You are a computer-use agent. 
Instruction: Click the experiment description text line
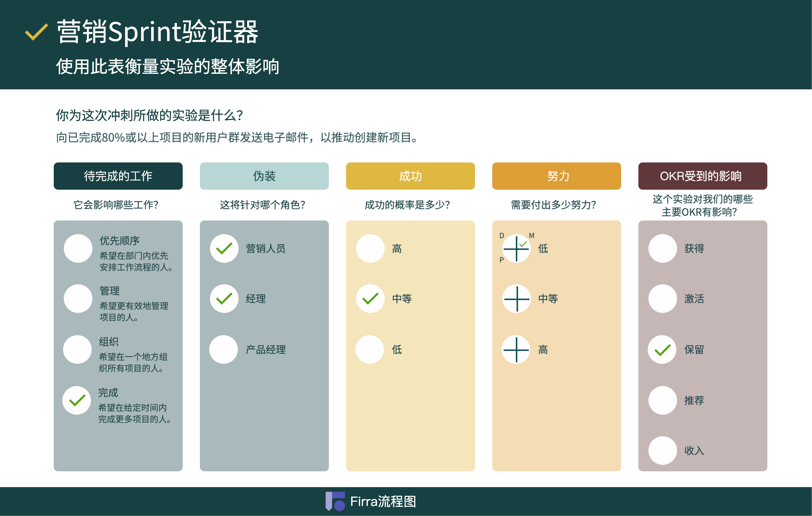coord(237,138)
